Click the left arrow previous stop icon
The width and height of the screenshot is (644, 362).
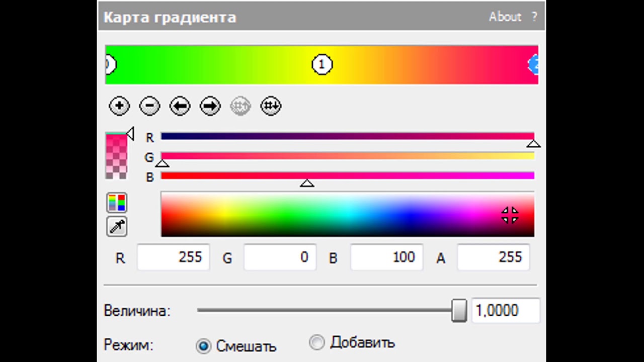coord(180,106)
